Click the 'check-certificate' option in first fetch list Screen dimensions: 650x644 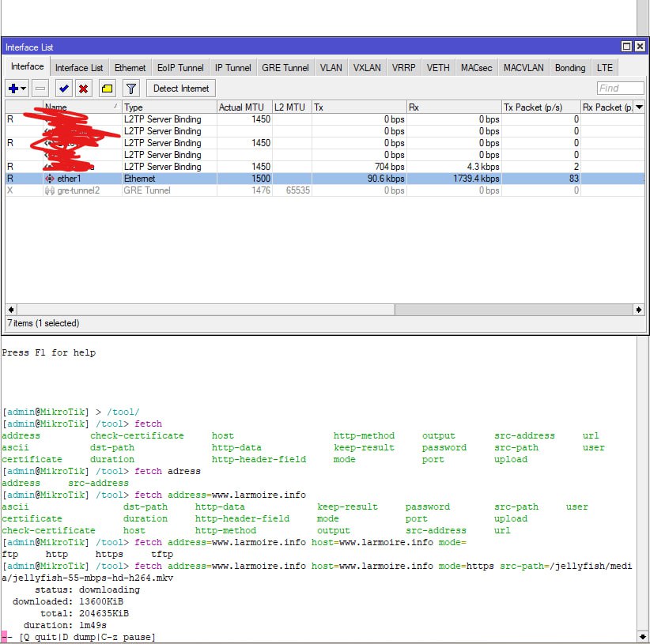(137, 435)
